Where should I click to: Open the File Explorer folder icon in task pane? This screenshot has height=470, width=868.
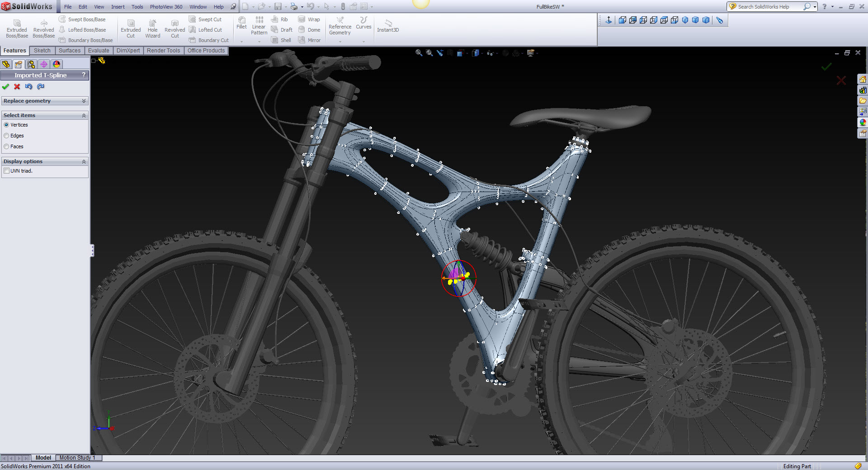tap(863, 101)
